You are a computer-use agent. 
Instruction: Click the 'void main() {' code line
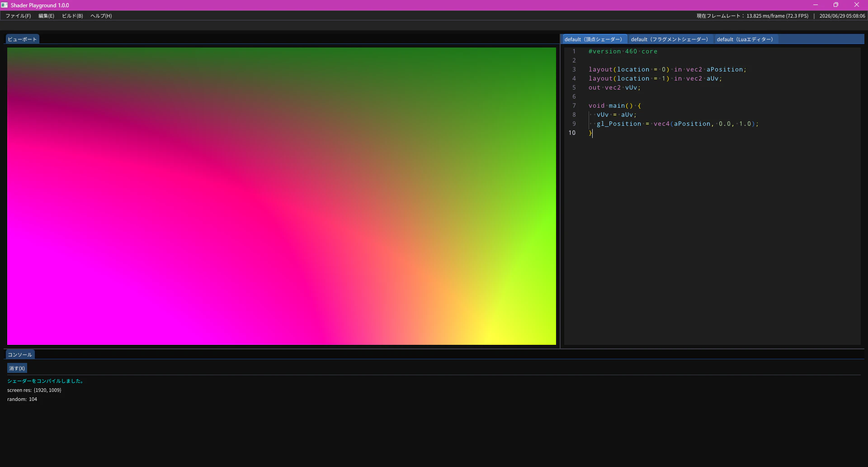click(614, 106)
